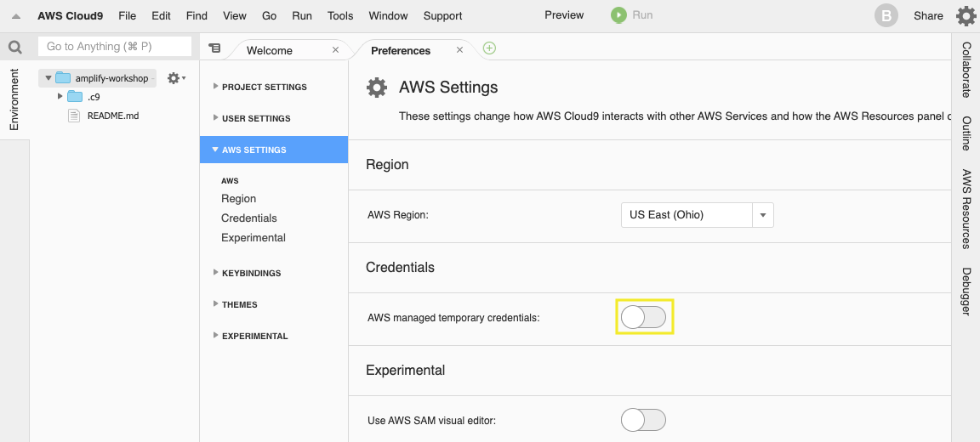Image resolution: width=980 pixels, height=442 pixels.
Task: Open the Support menu
Action: click(443, 15)
